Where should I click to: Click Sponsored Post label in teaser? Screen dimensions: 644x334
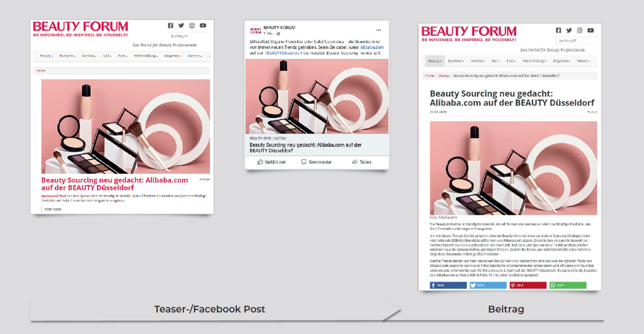tap(54, 196)
